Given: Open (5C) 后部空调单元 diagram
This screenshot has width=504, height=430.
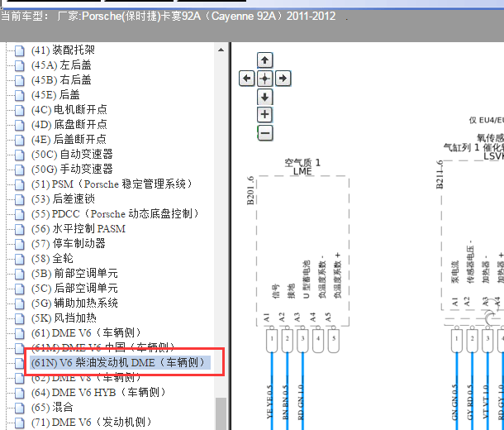Looking at the screenshot, I should coord(74,288).
